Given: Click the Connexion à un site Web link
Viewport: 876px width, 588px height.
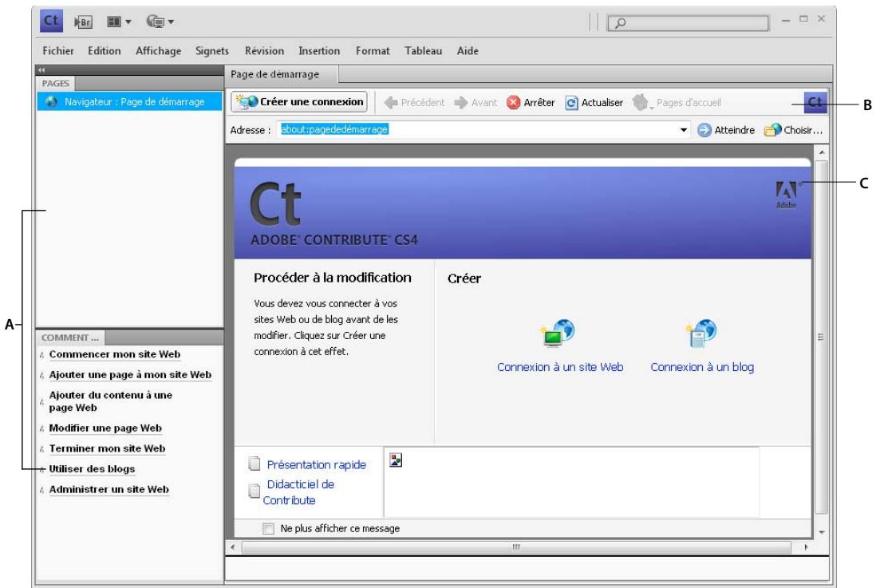Looking at the screenshot, I should [x=560, y=367].
